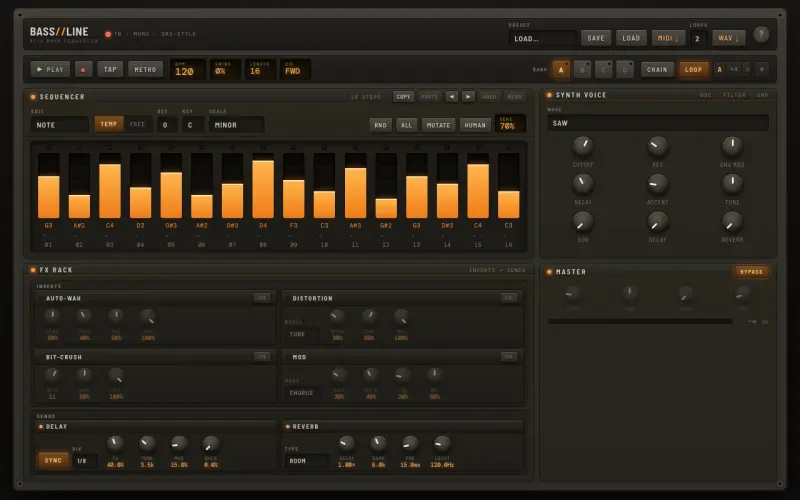
Task: Turn on the DISTORTION effect
Action: pyautogui.click(x=509, y=298)
